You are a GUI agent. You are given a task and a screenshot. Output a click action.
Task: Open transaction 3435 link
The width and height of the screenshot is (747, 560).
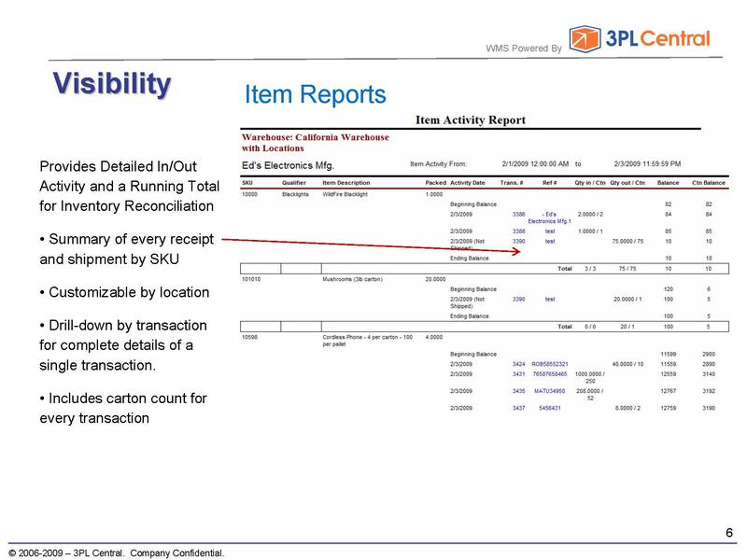coord(518,391)
